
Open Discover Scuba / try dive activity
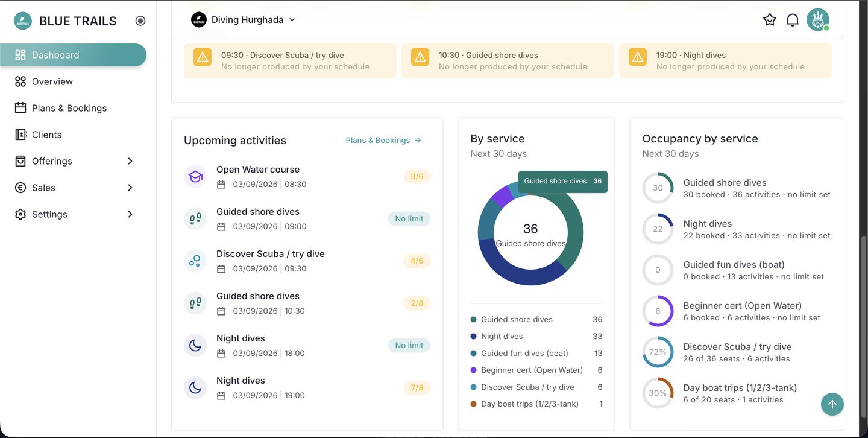click(x=307, y=261)
